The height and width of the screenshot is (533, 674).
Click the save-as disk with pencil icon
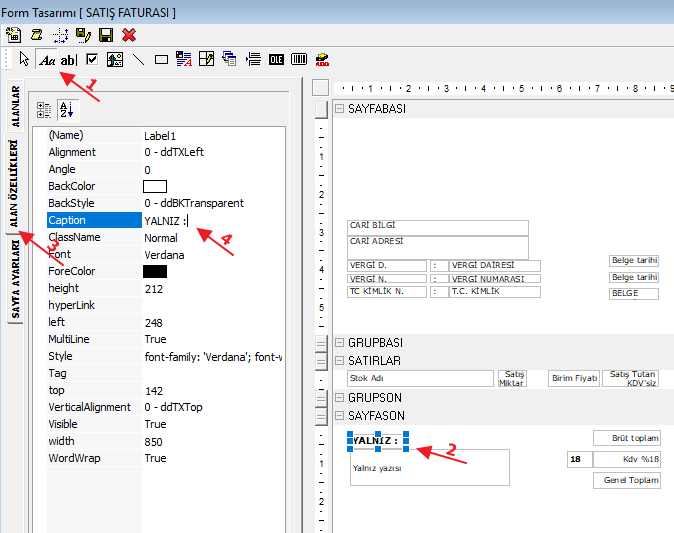click(x=83, y=35)
